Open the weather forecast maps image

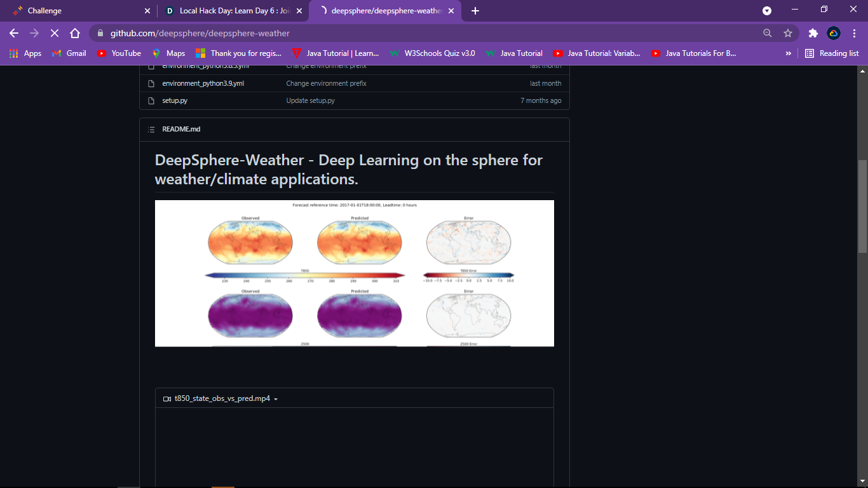click(x=355, y=273)
